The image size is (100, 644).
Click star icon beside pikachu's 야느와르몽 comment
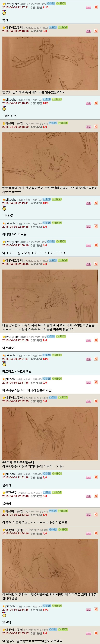[4, 223]
